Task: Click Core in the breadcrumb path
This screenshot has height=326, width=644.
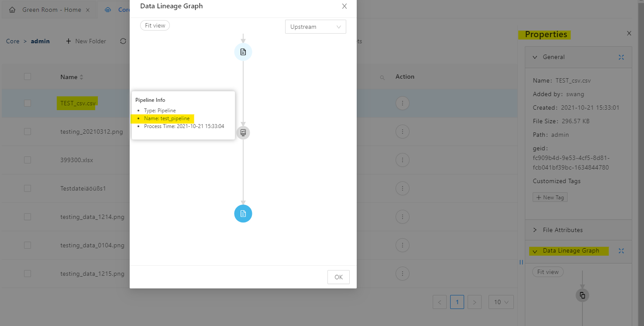Action: tap(13, 41)
